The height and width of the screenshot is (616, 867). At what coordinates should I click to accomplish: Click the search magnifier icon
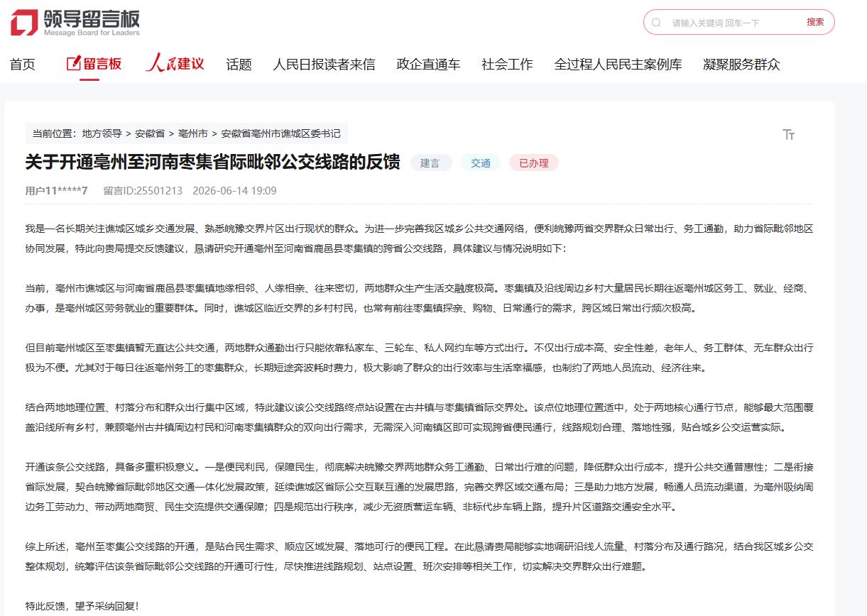coord(657,23)
